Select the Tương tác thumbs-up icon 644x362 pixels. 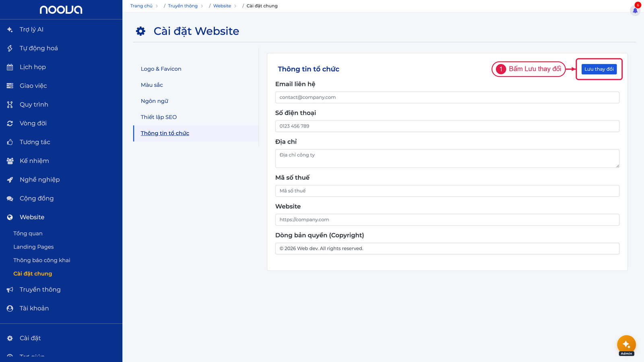tap(10, 142)
